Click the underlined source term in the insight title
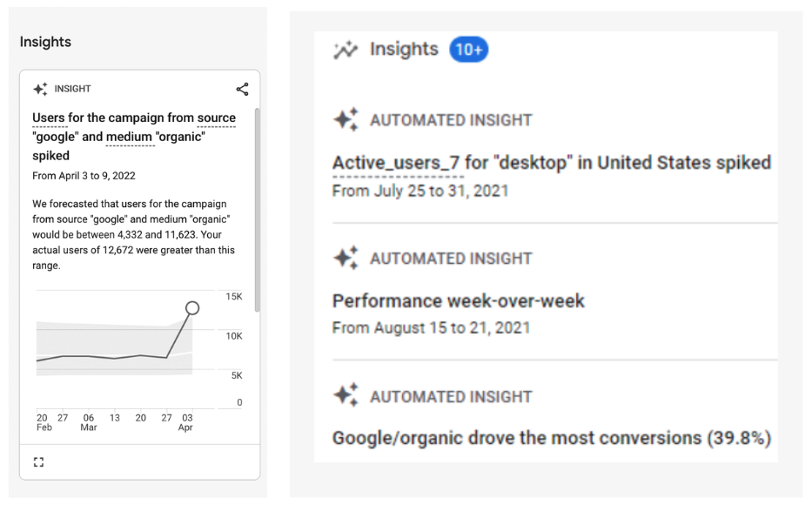The image size is (812, 505). pos(217,118)
